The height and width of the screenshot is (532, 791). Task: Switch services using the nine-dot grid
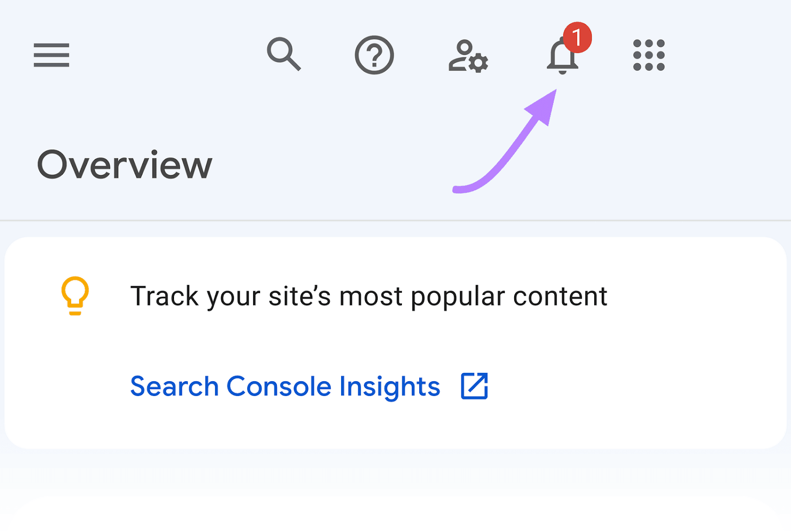click(648, 55)
